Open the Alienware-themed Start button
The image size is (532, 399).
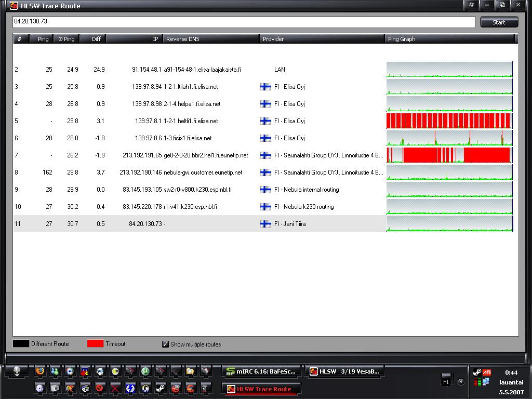click(x=16, y=371)
